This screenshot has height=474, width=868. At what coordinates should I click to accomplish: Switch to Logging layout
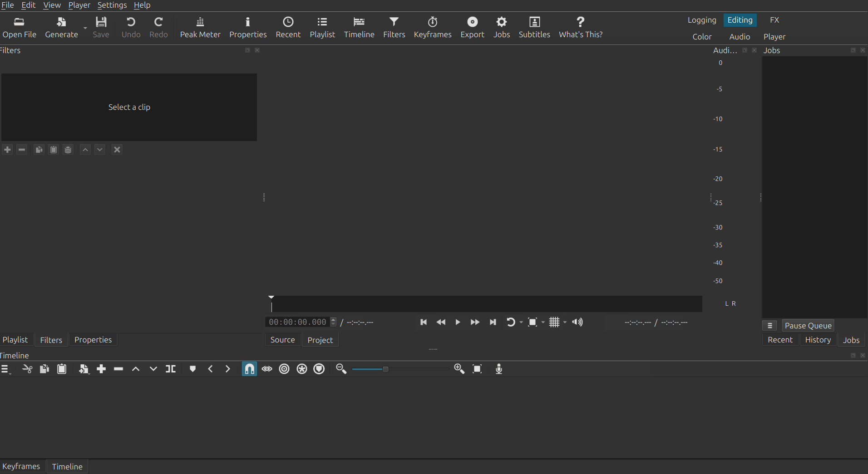tap(702, 20)
